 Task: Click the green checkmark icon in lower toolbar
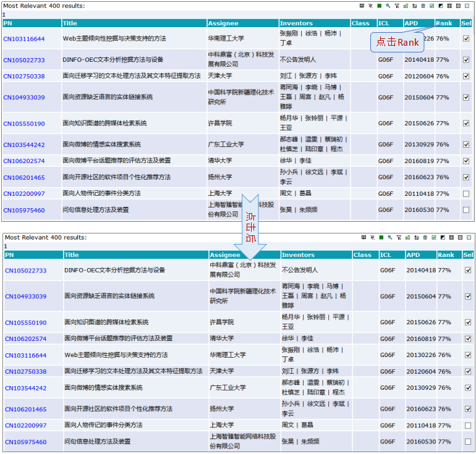434,238
